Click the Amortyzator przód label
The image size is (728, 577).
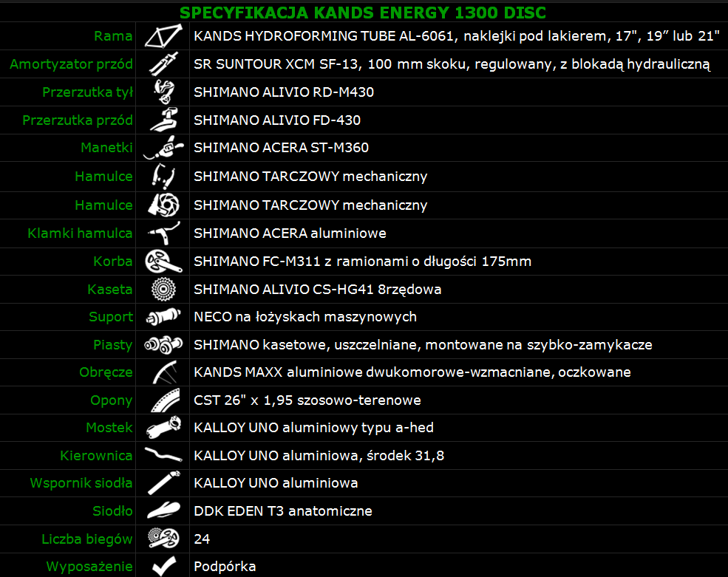71,64
